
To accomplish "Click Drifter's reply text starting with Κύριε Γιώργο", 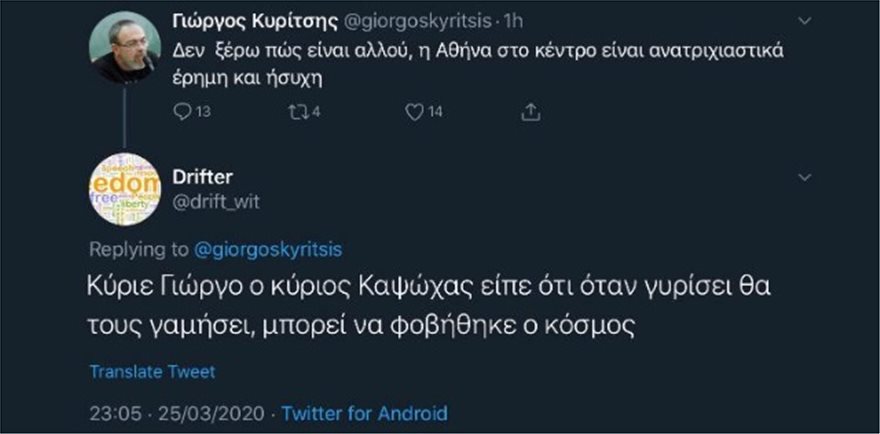I will [x=430, y=303].
